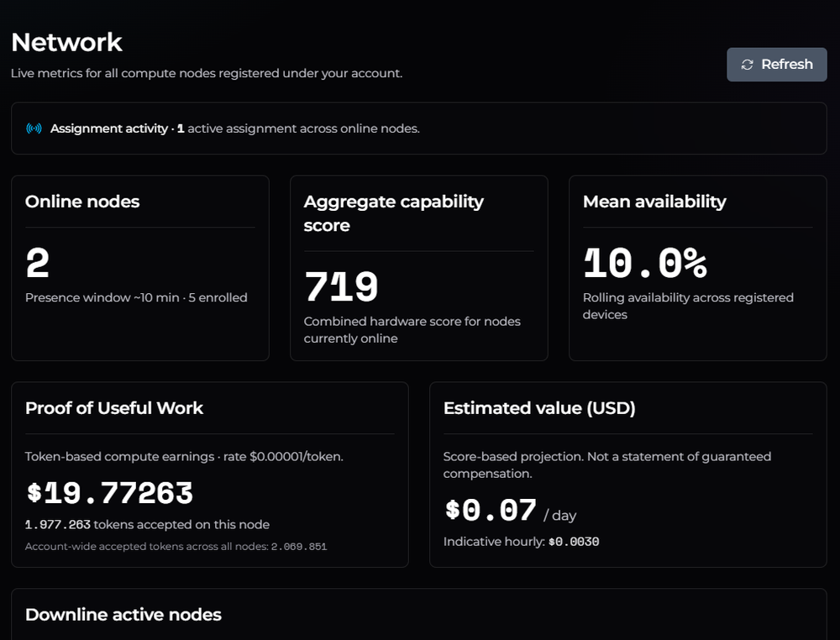
Task: Click indicative hourly $0.0030 text
Action: coord(522,542)
